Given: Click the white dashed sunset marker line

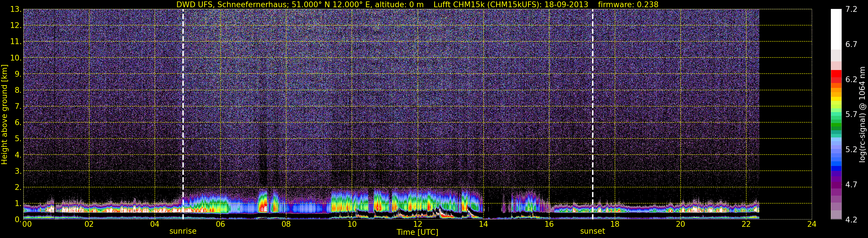Looking at the screenshot, I should 592,114.
